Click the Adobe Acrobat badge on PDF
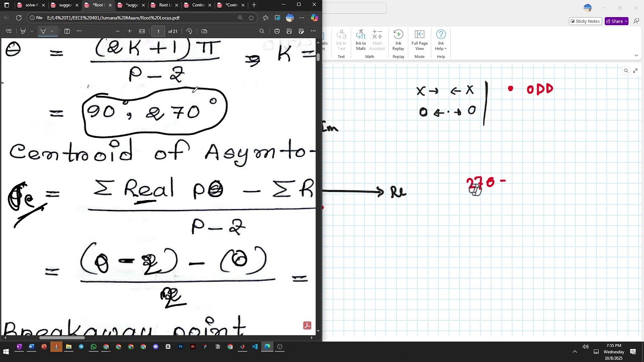This screenshot has width=644, height=362. tap(307, 325)
